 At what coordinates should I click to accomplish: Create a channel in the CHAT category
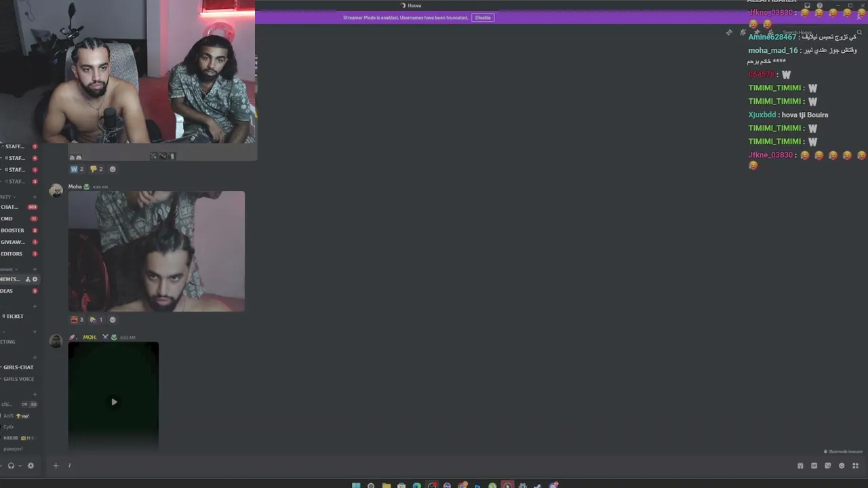35,197
